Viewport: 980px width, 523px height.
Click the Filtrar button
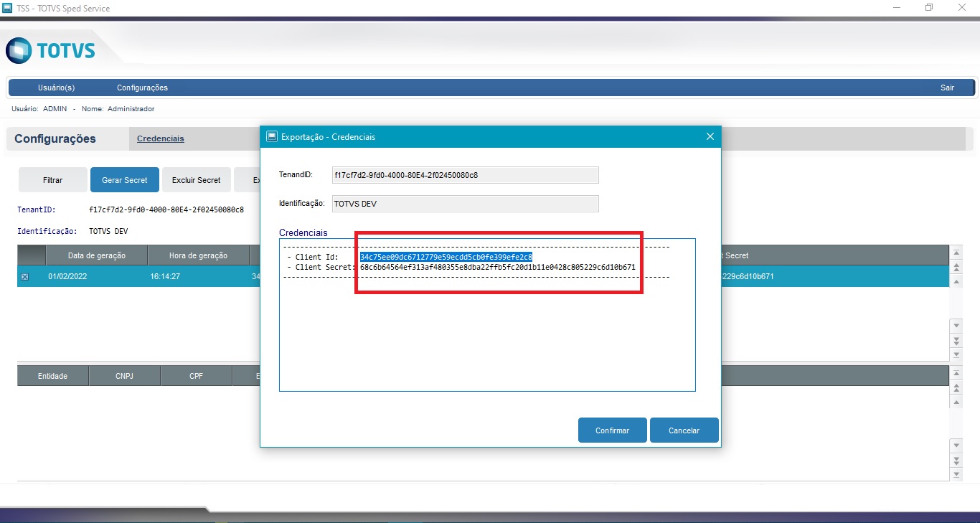point(53,180)
